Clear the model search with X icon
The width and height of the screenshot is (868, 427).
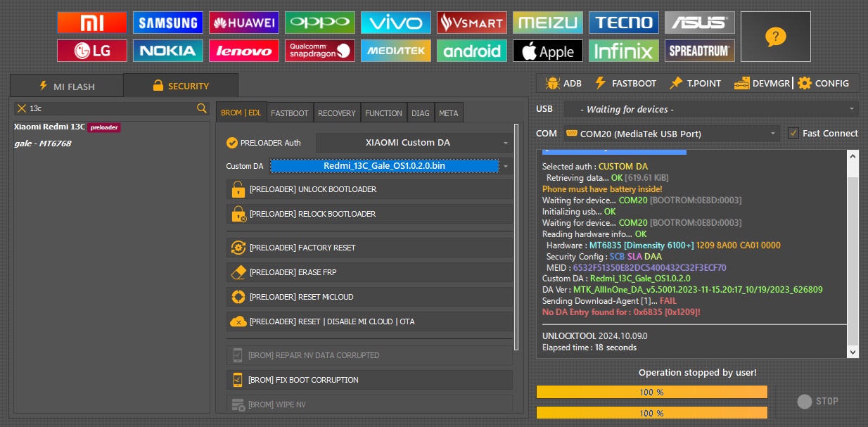(x=22, y=108)
